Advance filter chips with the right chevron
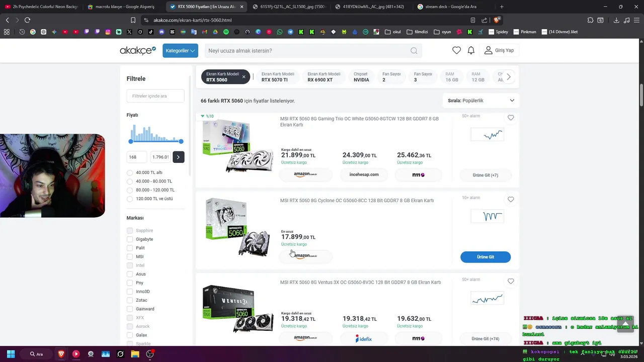Image resolution: width=644 pixels, height=362 pixels. [x=509, y=77]
